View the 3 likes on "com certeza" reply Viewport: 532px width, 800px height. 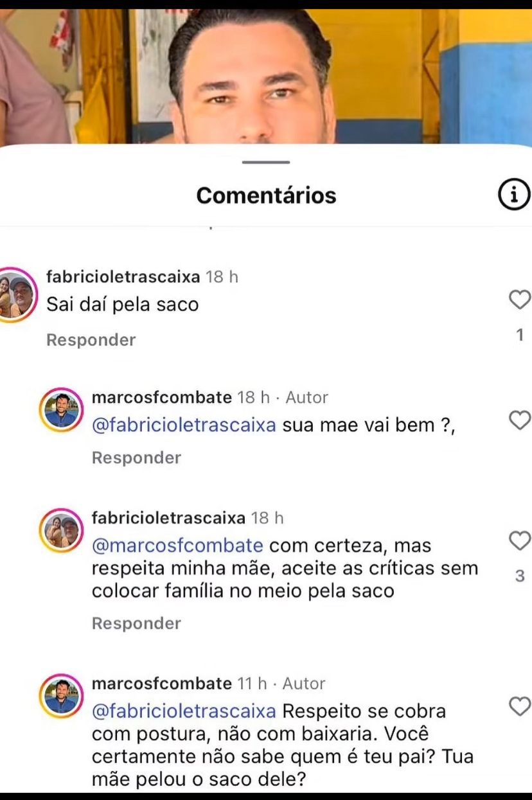[x=520, y=576]
